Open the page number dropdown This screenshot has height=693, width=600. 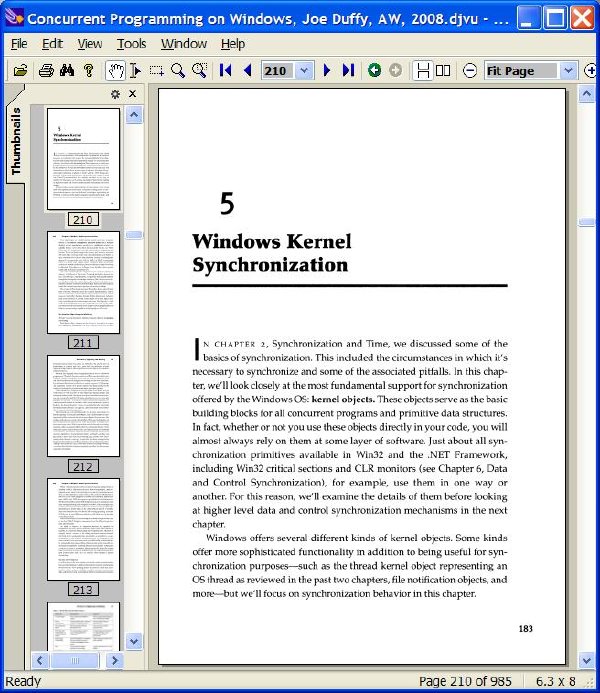304,71
